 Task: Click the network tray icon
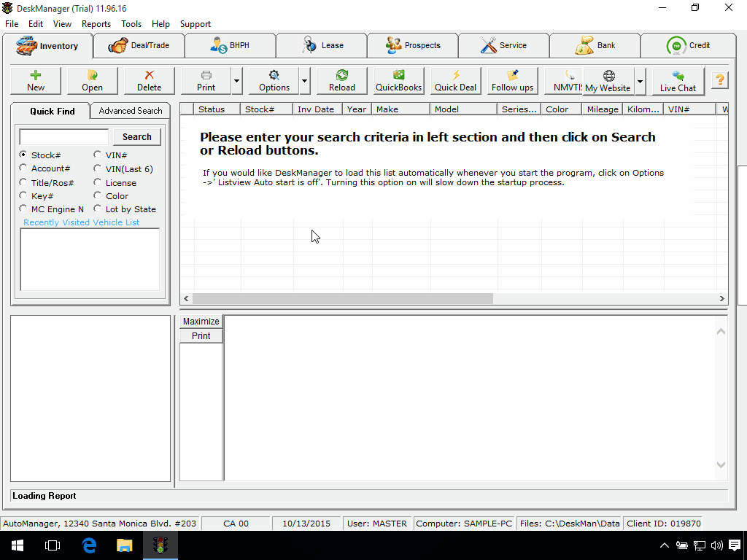[x=700, y=545]
